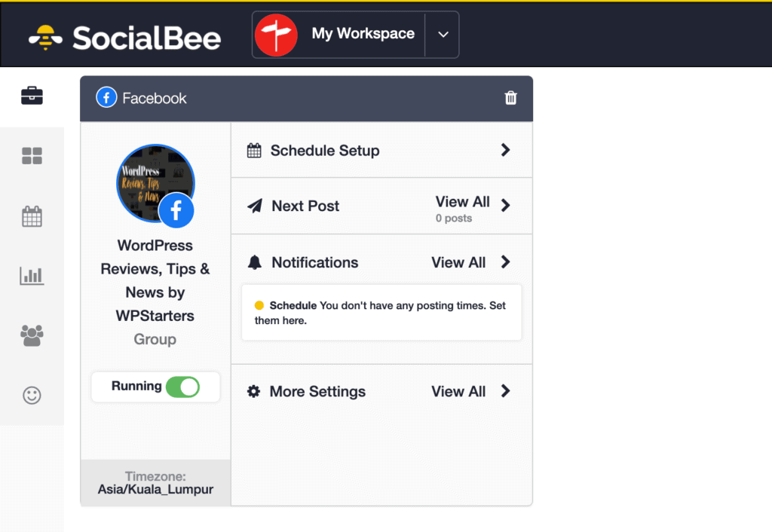The image size is (772, 532).
Task: Click the trash icon to delete the profile
Action: click(510, 97)
